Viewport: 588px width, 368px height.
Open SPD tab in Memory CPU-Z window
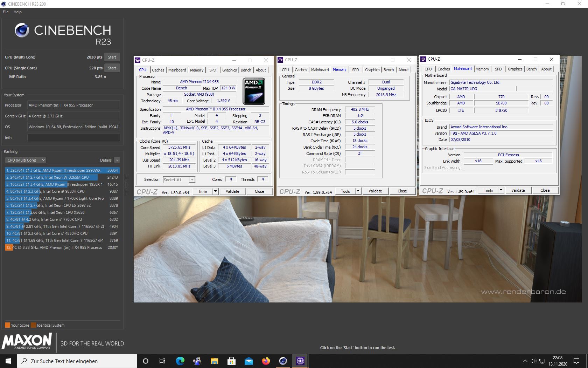[356, 70]
